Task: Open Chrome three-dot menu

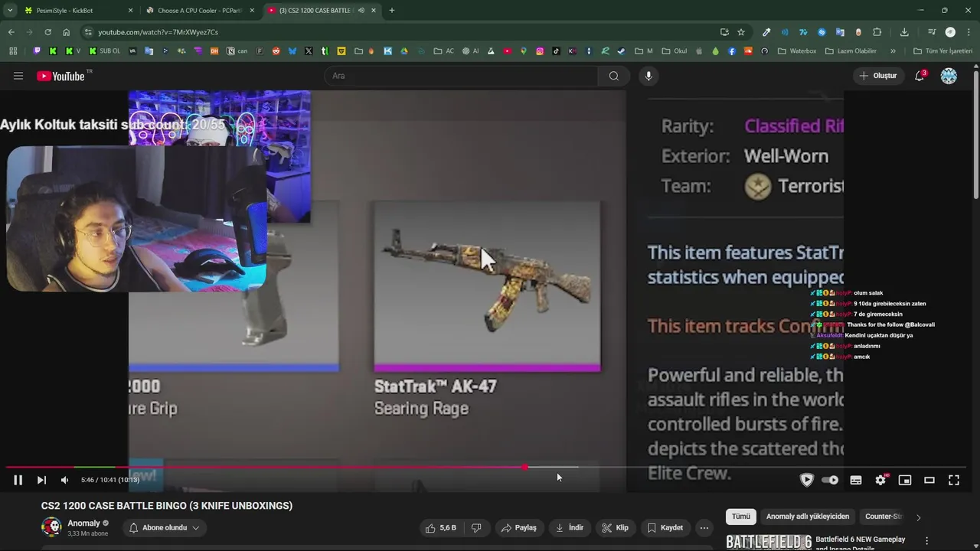Action: pyautogui.click(x=969, y=32)
